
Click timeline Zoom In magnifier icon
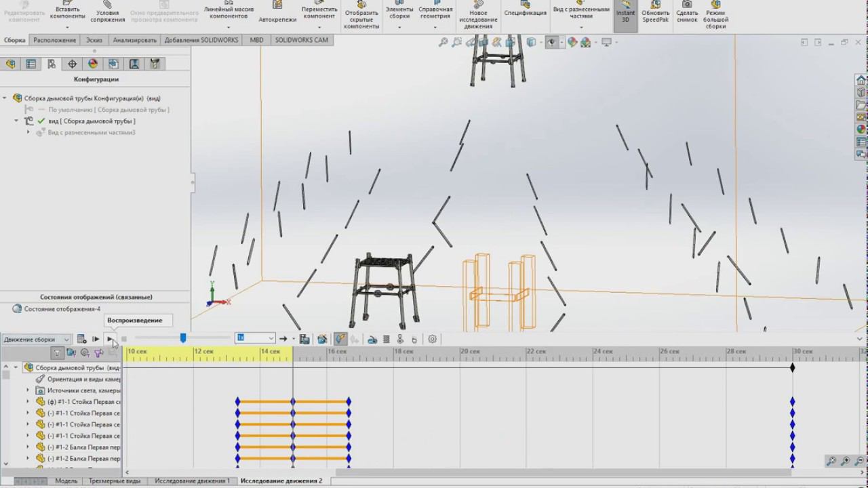pos(846,461)
